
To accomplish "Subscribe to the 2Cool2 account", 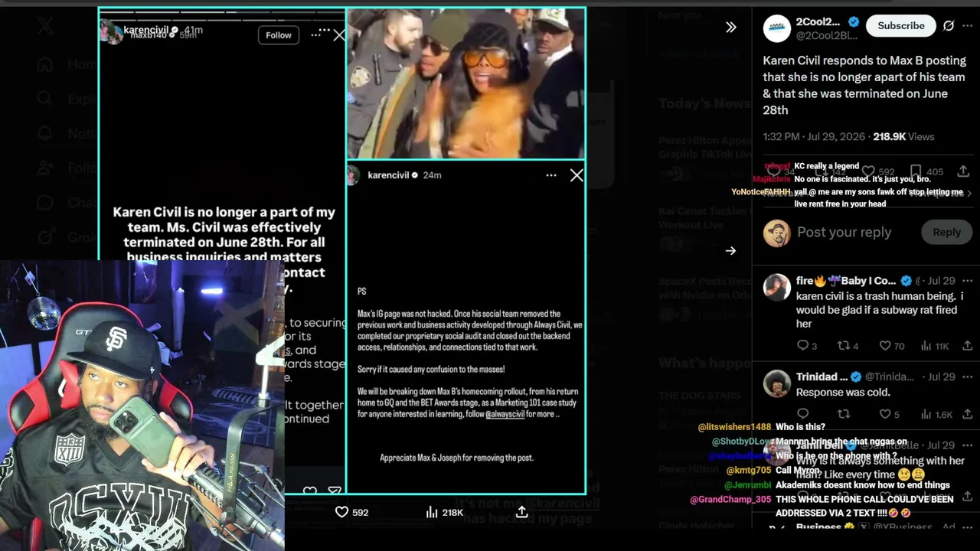I will point(901,26).
